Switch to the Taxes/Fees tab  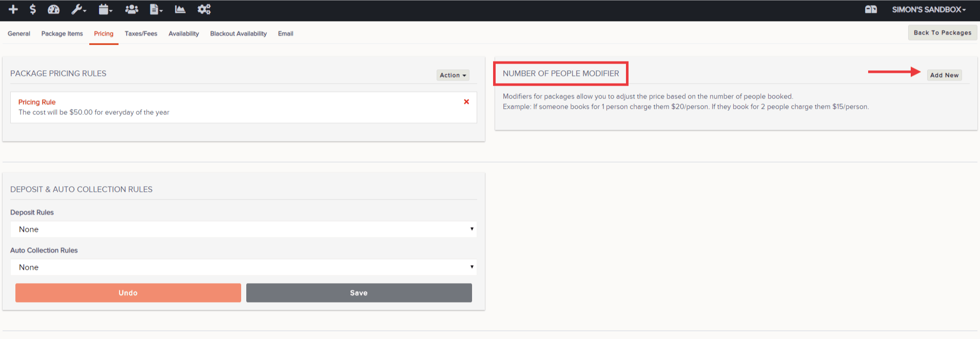(141, 33)
